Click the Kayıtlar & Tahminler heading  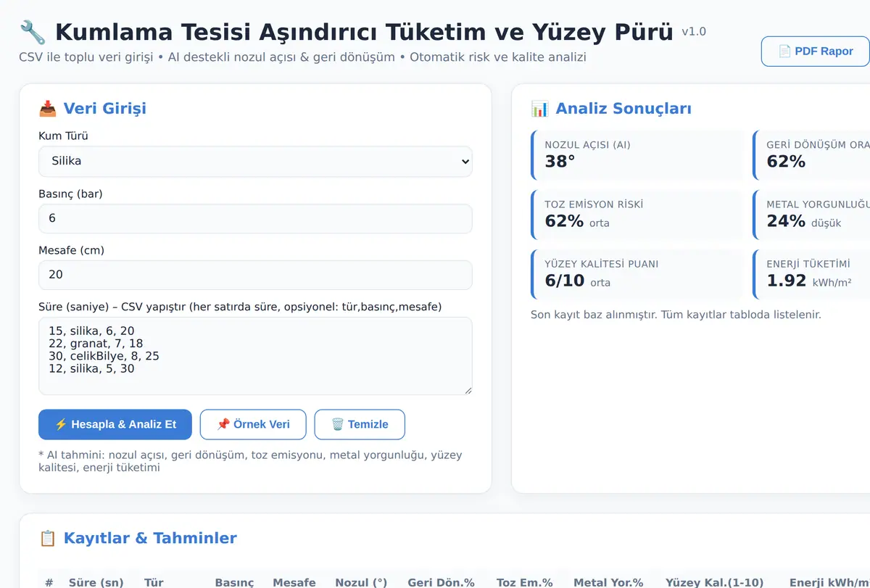[150, 539]
